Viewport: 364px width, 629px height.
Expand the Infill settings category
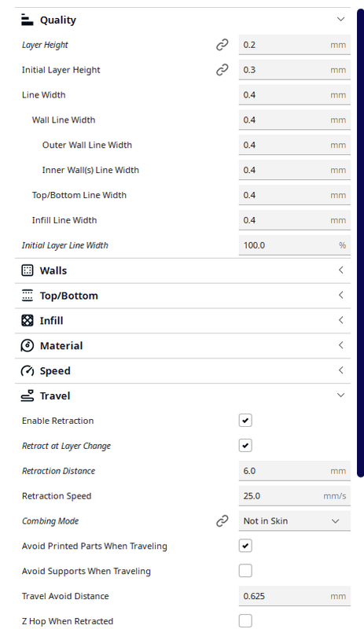pyautogui.click(x=182, y=321)
